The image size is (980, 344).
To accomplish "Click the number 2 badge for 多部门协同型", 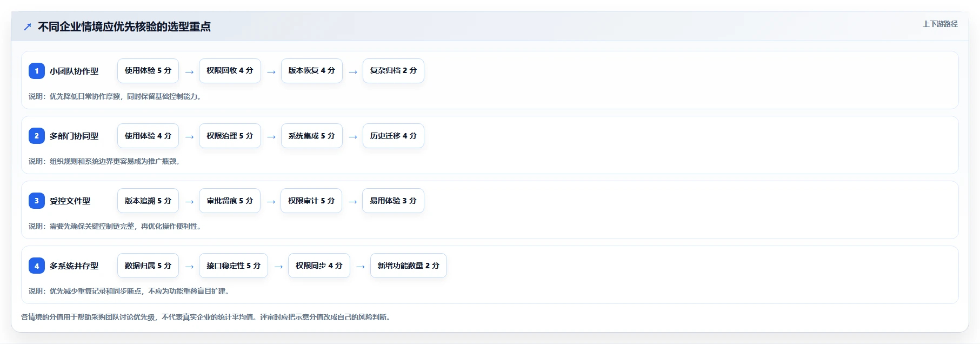I will pos(37,136).
